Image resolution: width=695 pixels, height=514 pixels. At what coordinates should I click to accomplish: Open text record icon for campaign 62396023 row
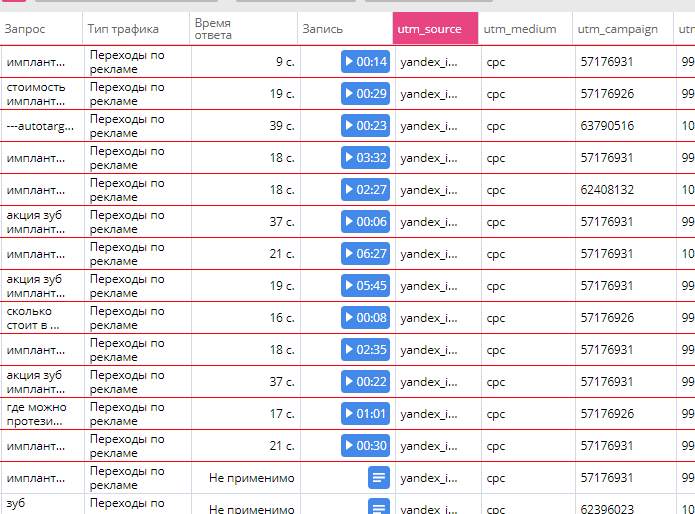379,506
